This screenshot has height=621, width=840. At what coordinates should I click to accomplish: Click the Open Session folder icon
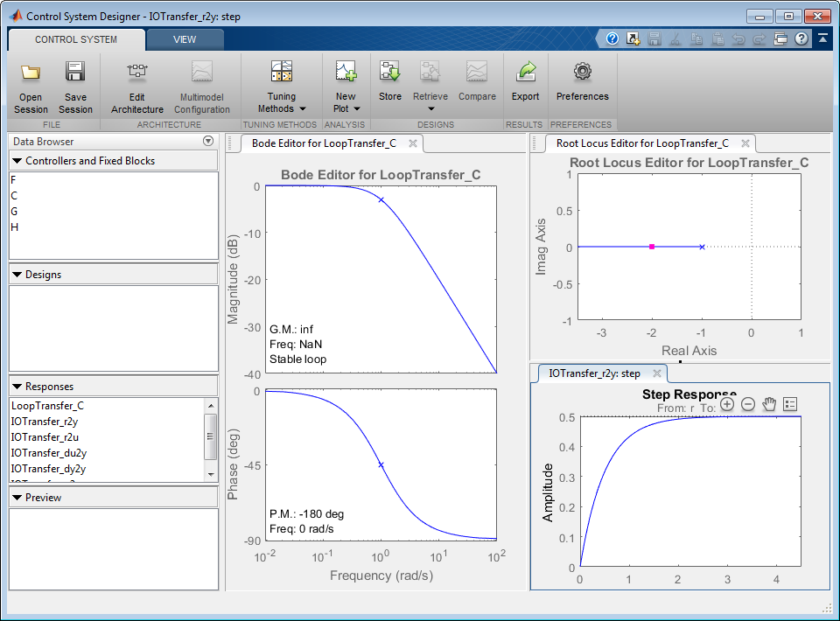(x=31, y=73)
